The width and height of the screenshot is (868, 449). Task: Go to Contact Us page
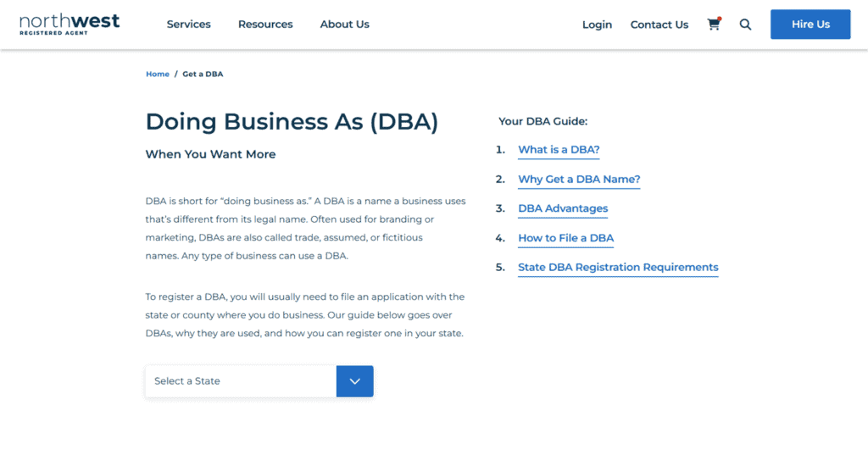click(x=659, y=25)
